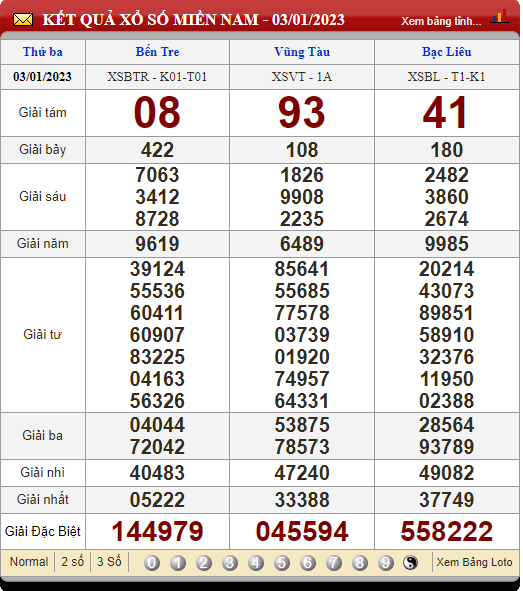Click Giải bảy number 422
523x591 pixels.
158,150
